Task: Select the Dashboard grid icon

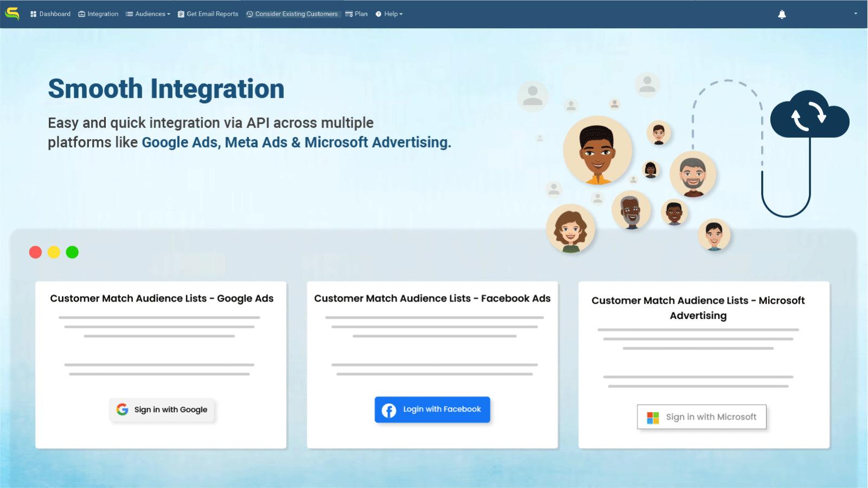Action: [x=34, y=14]
